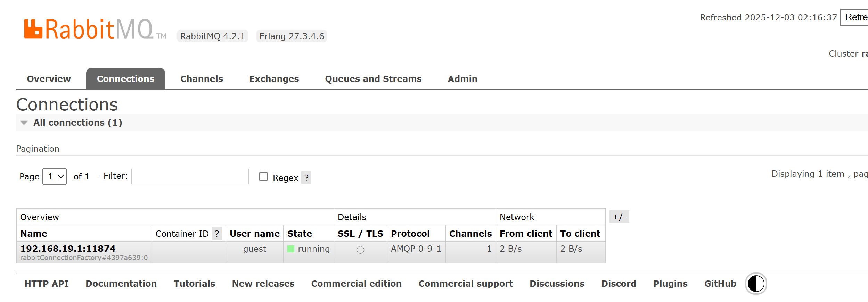Open Queues and Streams tab
The image size is (868, 302).
pyautogui.click(x=373, y=79)
